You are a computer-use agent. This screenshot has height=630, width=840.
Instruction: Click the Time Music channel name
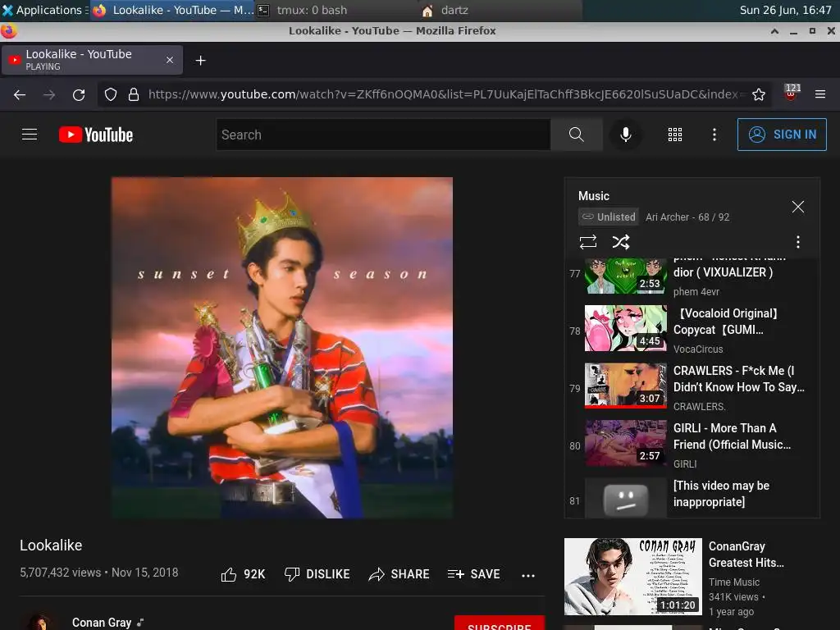click(734, 582)
